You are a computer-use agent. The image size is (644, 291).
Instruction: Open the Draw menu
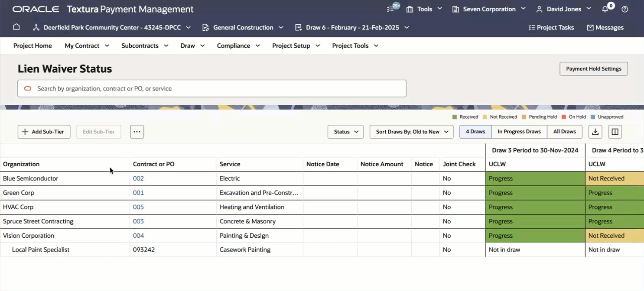(192, 45)
